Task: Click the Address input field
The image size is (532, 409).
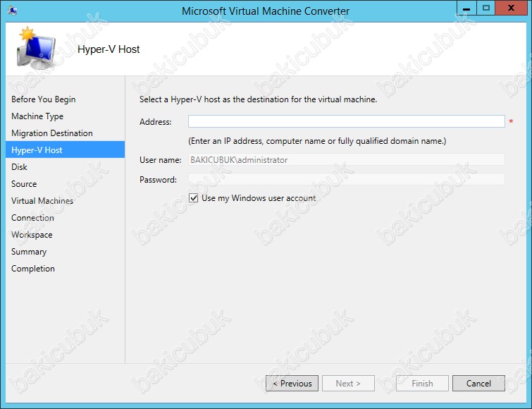Action: coord(347,121)
